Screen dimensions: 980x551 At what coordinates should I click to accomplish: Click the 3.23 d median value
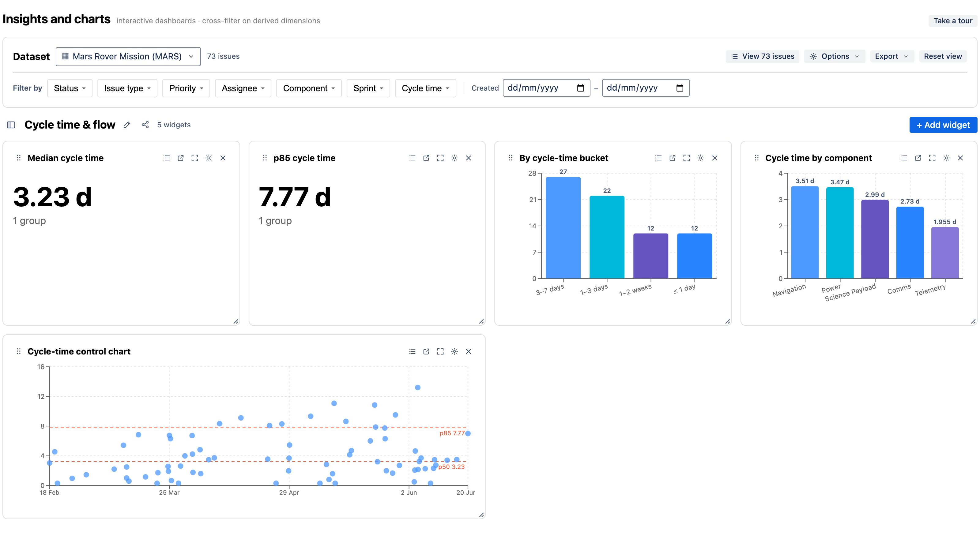52,197
